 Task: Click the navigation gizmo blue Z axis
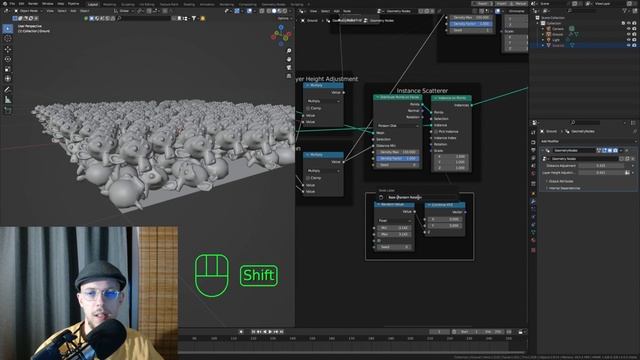281,27
